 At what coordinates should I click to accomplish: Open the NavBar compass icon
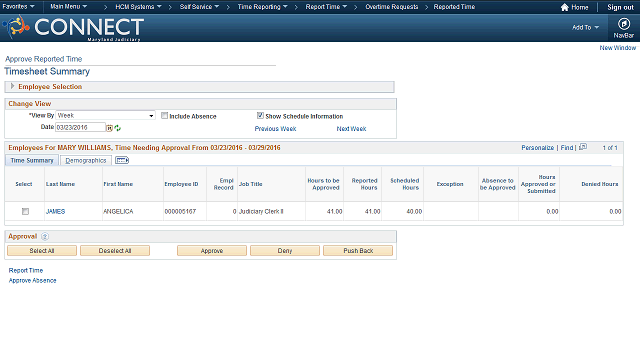[623, 24]
